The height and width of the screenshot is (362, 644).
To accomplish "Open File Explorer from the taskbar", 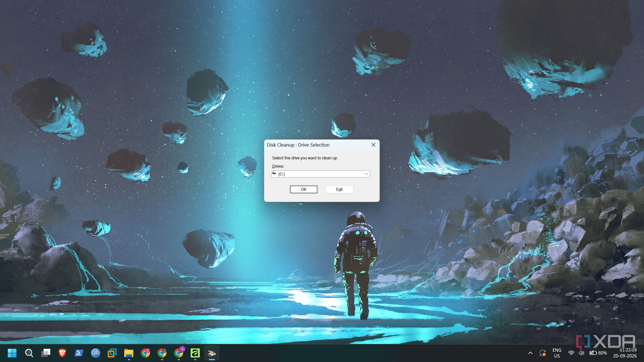I will point(129,353).
